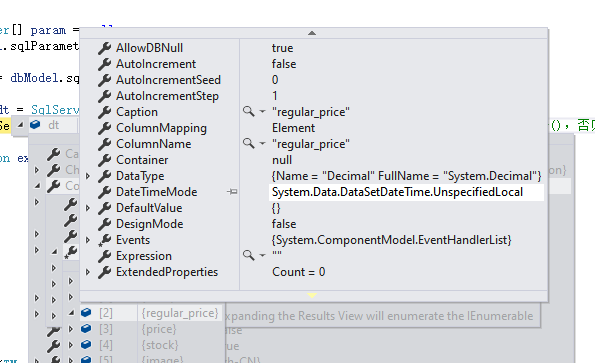This screenshot has width=595, height=363.
Task: Select the AutoIncrementSeed property name
Action: click(x=168, y=80)
